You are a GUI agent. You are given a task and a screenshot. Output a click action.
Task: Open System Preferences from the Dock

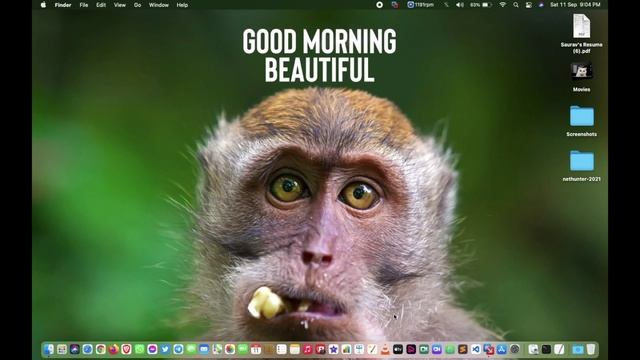[x=515, y=349]
